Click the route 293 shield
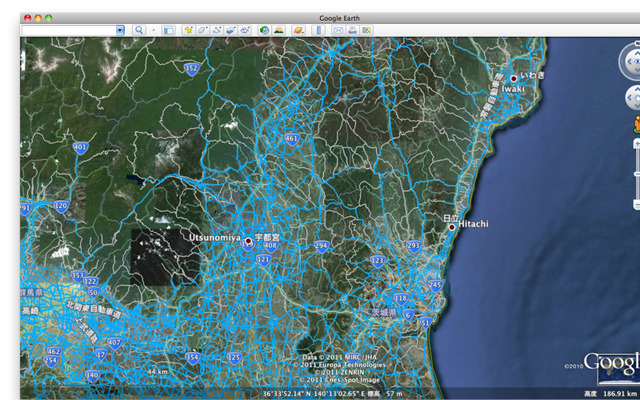Image resolution: width=640 pixels, height=400 pixels. (414, 246)
